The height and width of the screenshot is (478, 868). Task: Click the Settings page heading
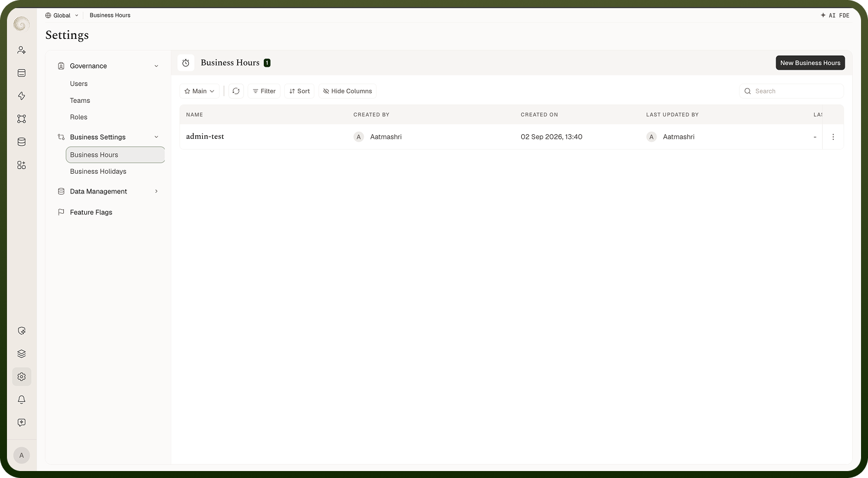(x=67, y=35)
